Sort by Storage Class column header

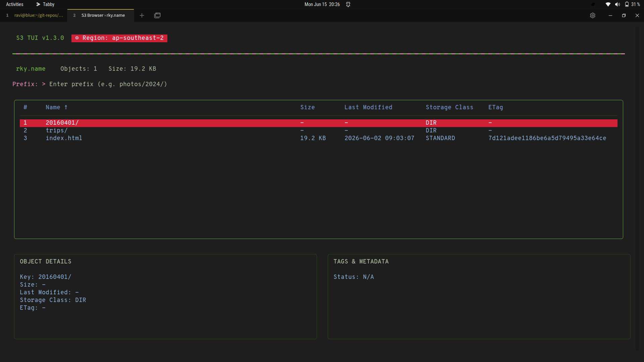[449, 107]
